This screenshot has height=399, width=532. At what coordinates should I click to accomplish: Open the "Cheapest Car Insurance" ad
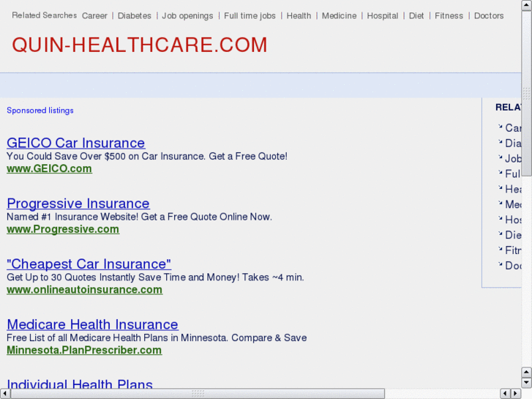89,264
